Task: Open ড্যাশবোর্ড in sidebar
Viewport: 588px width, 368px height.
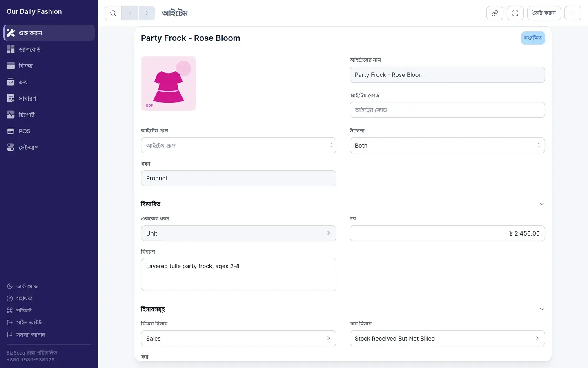Action: pos(49,49)
